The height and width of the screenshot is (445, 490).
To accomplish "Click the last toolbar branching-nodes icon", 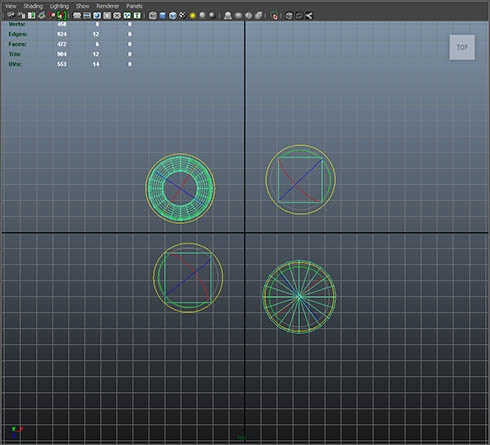I will pyautogui.click(x=309, y=15).
